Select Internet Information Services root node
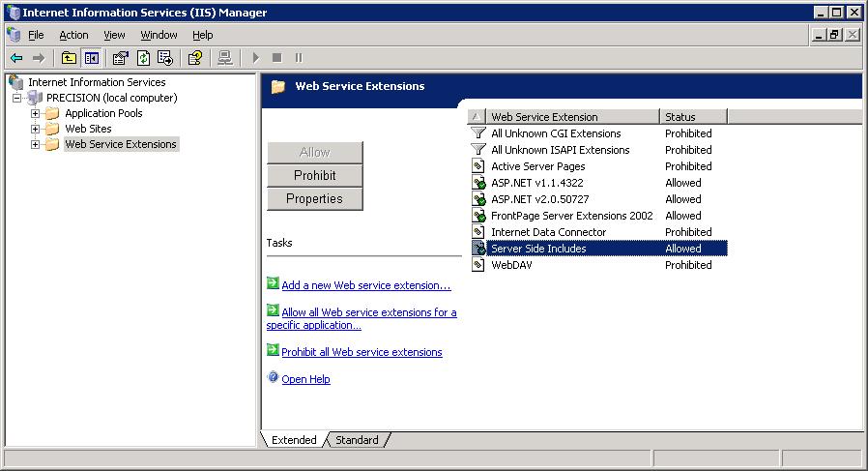 coord(97,82)
